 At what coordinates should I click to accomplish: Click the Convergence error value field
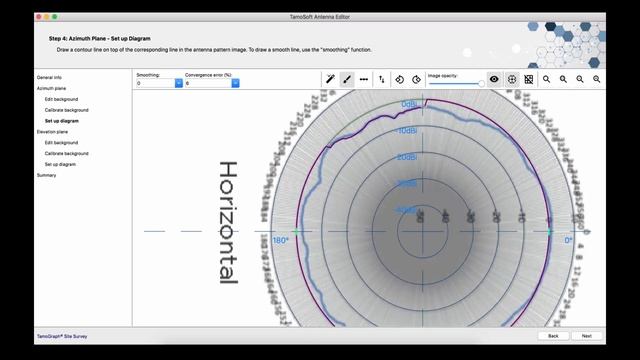click(x=208, y=83)
